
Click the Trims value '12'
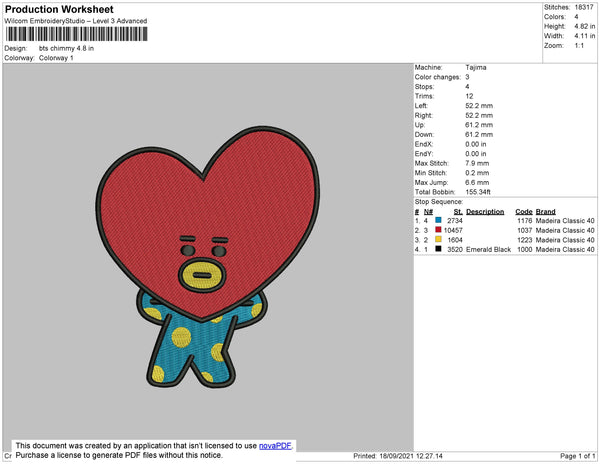coord(470,96)
